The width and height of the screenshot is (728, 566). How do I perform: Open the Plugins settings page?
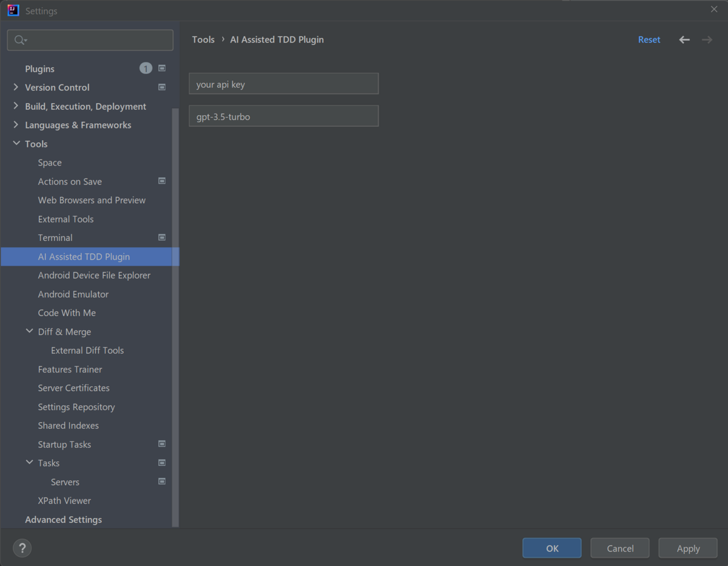39,69
